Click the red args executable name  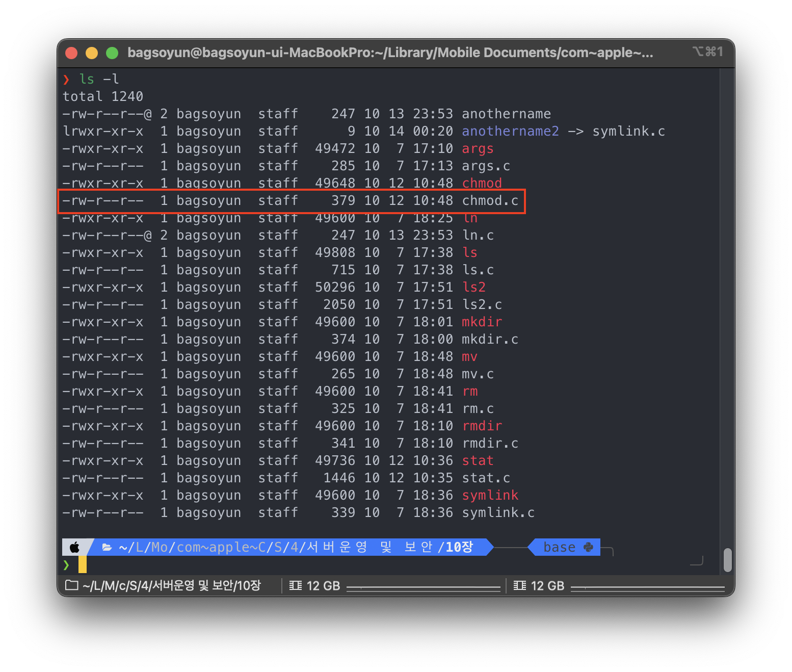(x=478, y=148)
